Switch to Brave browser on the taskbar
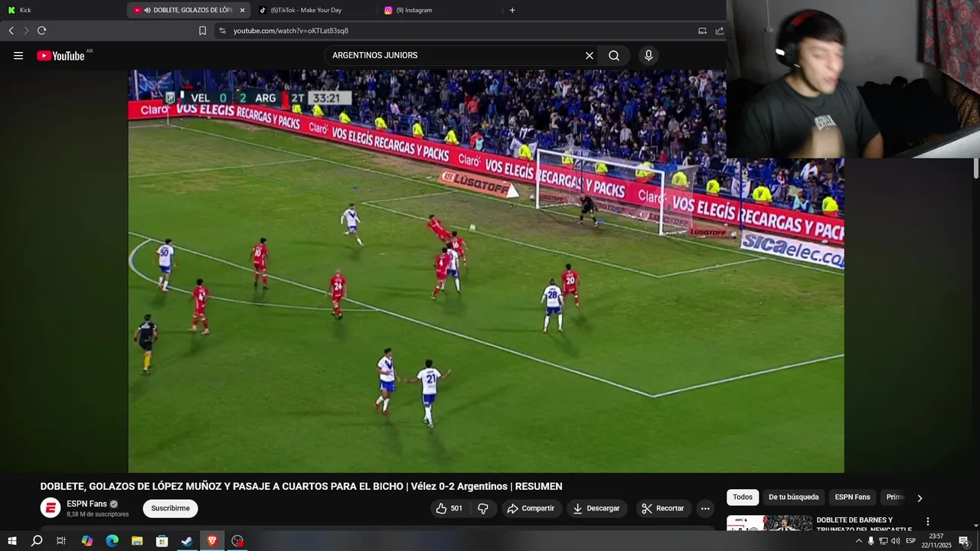980x551 pixels. (x=212, y=541)
